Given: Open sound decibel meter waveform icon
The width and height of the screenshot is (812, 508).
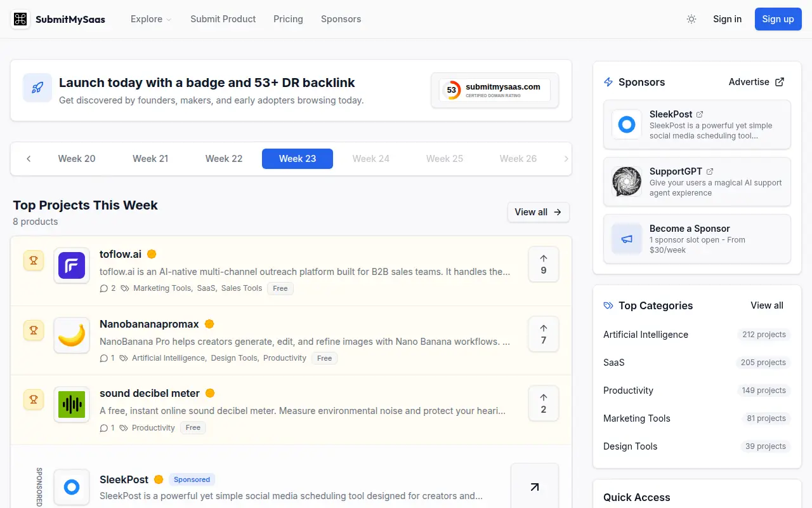Looking at the screenshot, I should click(72, 404).
